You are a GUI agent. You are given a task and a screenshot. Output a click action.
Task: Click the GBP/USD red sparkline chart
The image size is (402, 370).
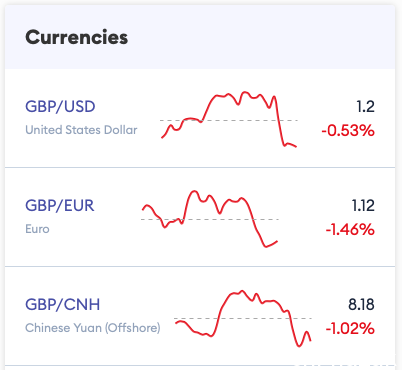click(229, 119)
